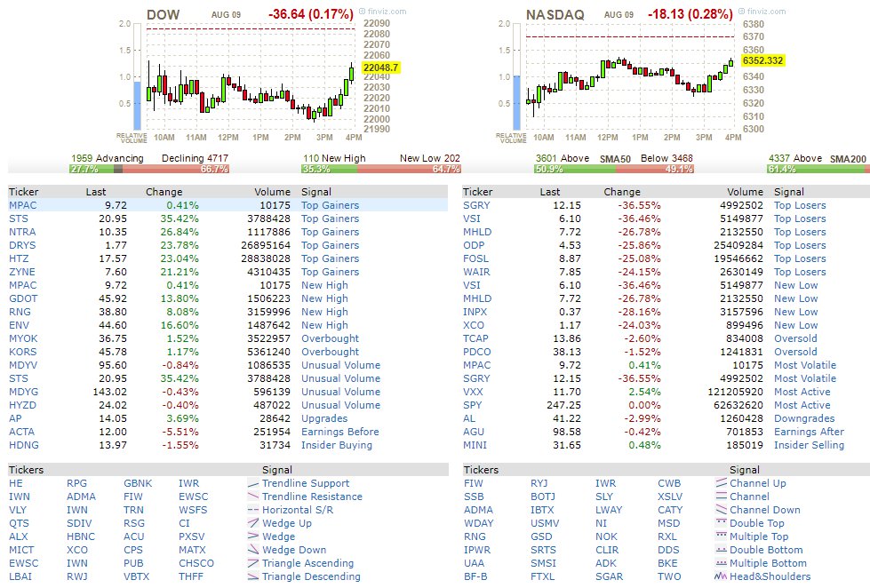Click New Low signal next to INPX
Viewport: 870px width, 588px height.
[795, 312]
